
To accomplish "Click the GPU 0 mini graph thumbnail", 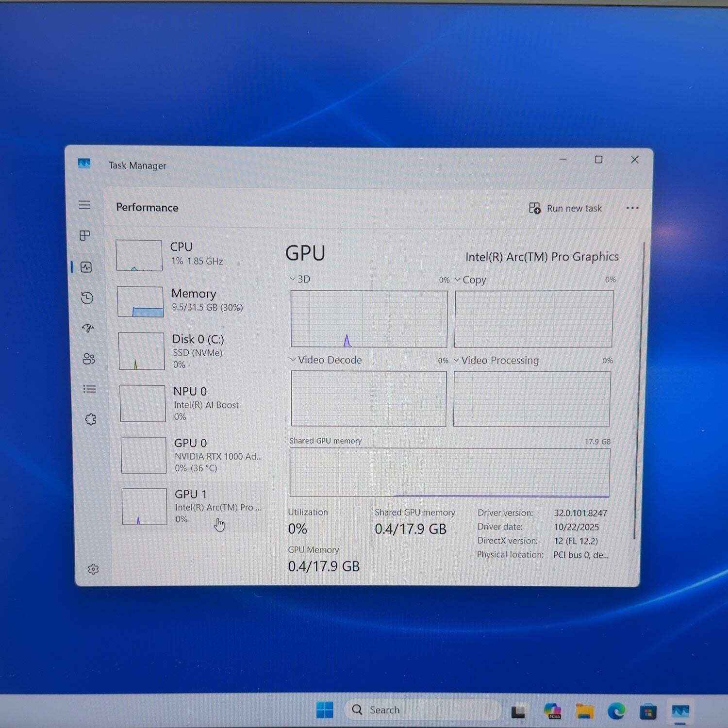I will [144, 455].
